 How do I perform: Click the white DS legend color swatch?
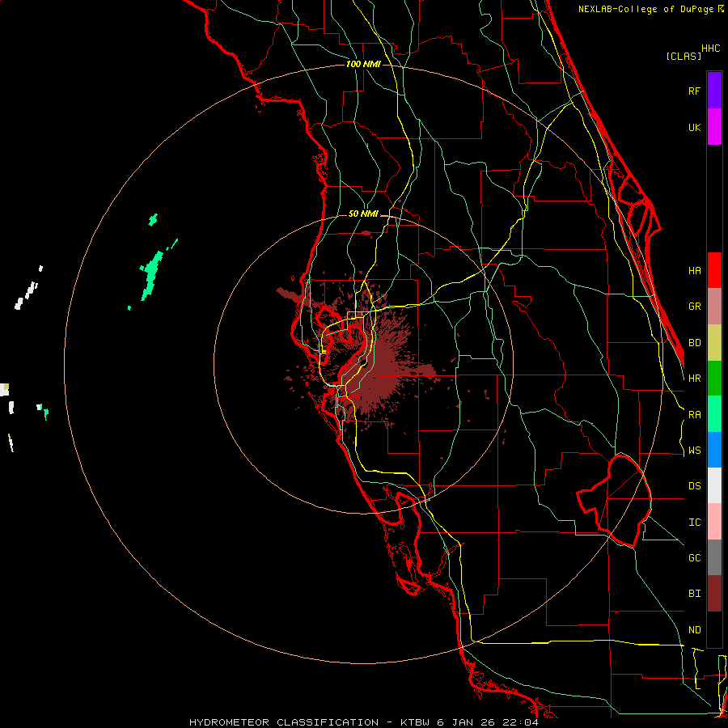pos(714,485)
